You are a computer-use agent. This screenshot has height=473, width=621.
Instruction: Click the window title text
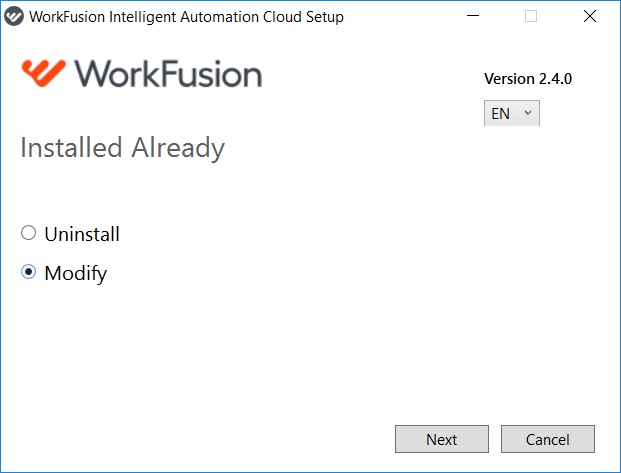tap(186, 17)
